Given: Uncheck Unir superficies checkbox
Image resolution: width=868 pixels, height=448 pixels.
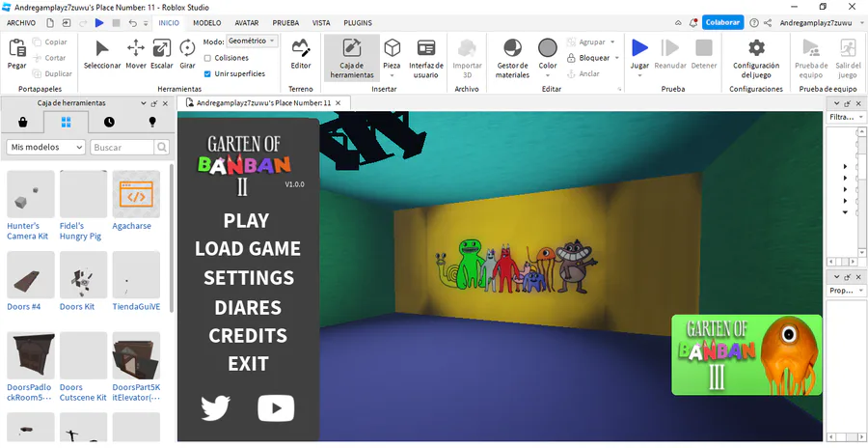Looking at the screenshot, I should coord(207,73).
